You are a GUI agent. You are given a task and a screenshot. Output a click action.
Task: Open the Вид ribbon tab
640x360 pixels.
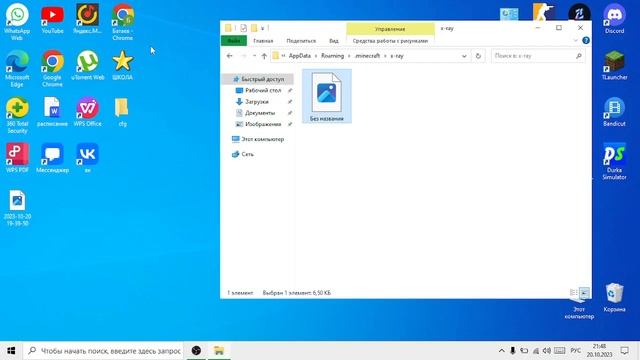334,41
